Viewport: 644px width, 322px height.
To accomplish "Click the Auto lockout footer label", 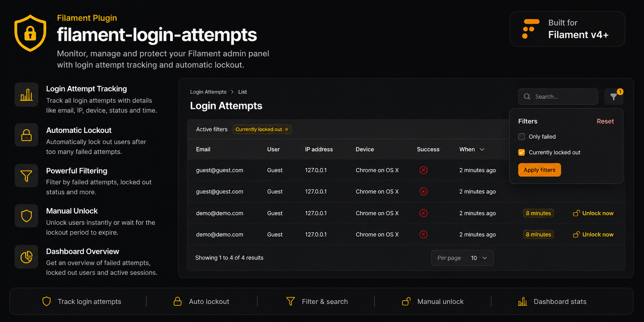I will [x=209, y=302].
